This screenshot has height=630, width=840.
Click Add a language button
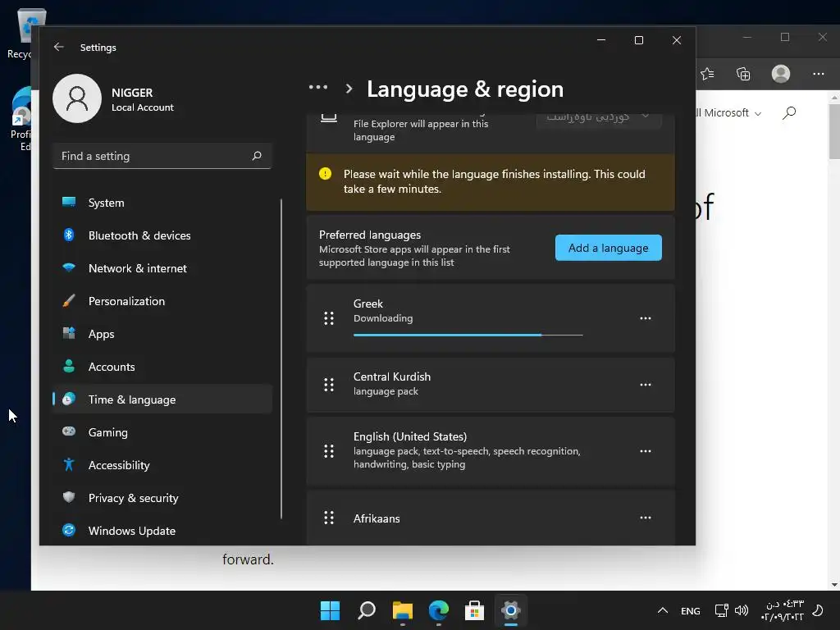point(608,248)
